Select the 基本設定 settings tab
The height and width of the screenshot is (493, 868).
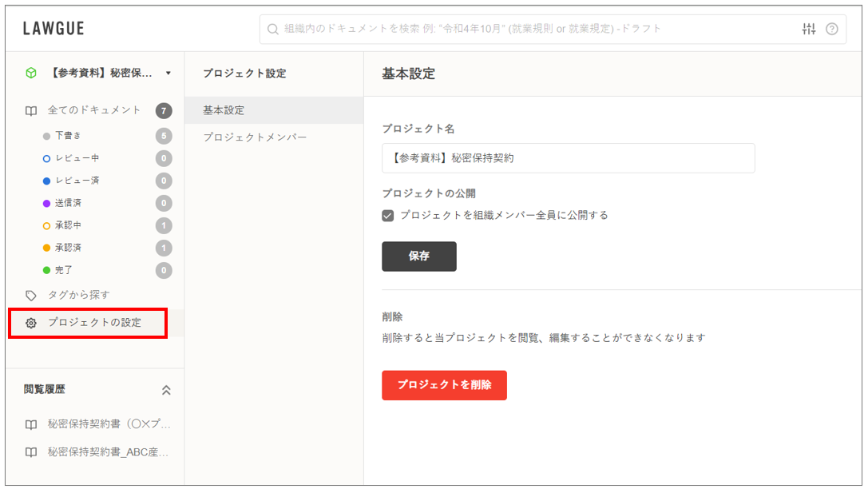coord(224,110)
